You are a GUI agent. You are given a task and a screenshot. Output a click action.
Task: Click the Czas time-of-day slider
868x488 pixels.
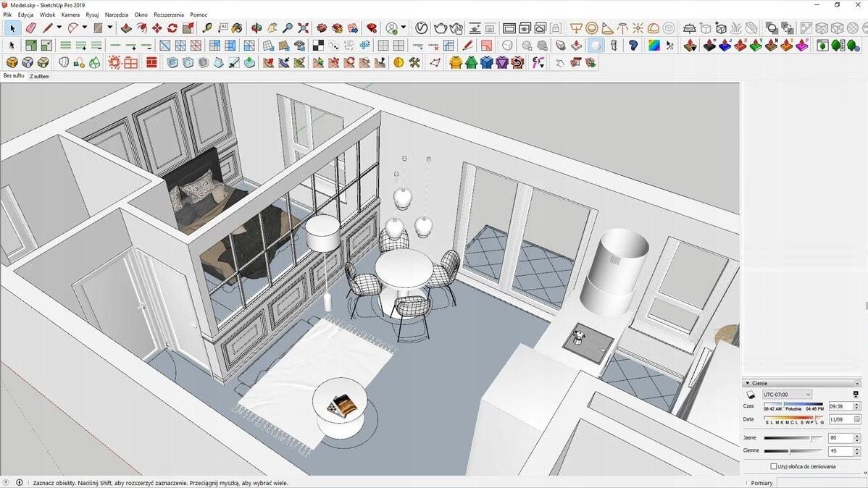click(794, 406)
